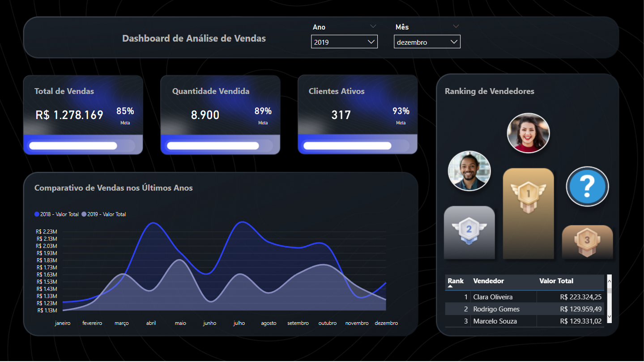Click the dezembro axis label on chart
644x362 pixels.
(386, 323)
